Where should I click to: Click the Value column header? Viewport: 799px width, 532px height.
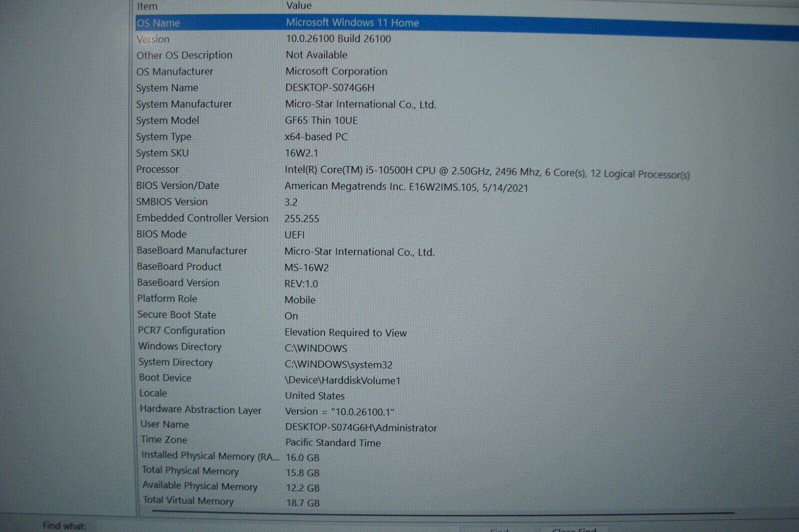coord(299,5)
